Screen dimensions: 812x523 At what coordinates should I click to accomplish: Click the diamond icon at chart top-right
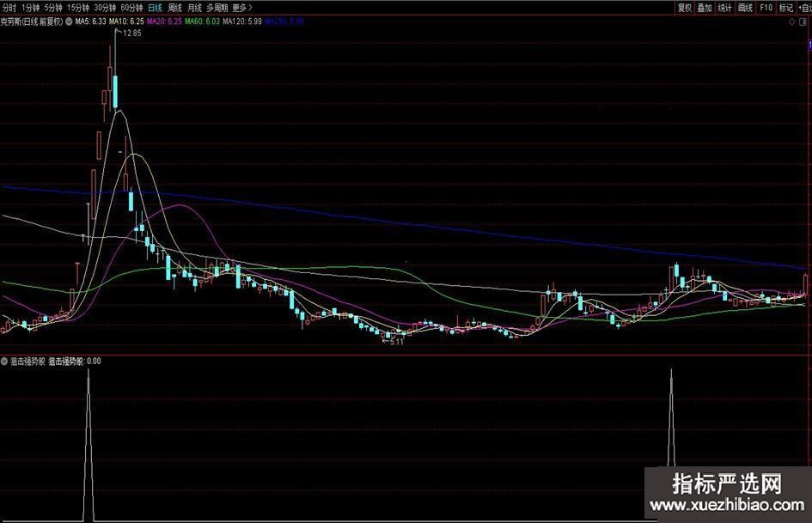791,21
